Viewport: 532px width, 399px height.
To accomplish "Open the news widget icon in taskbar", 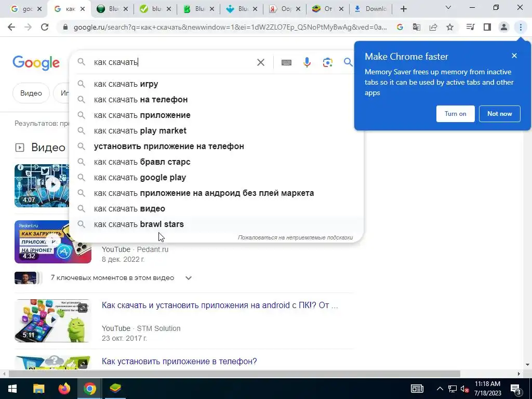I will pyautogui.click(x=417, y=389).
